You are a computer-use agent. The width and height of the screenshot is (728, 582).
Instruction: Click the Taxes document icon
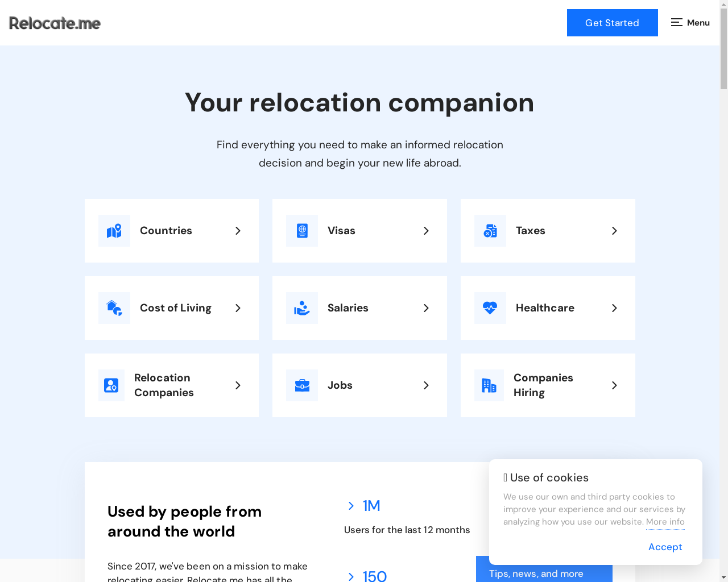[x=490, y=231]
